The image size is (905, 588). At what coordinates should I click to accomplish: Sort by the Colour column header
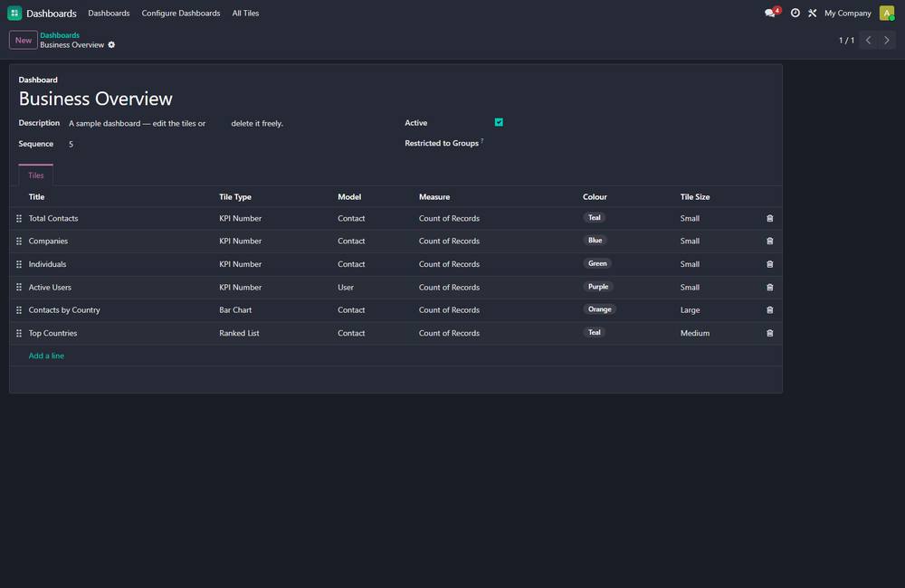click(595, 197)
